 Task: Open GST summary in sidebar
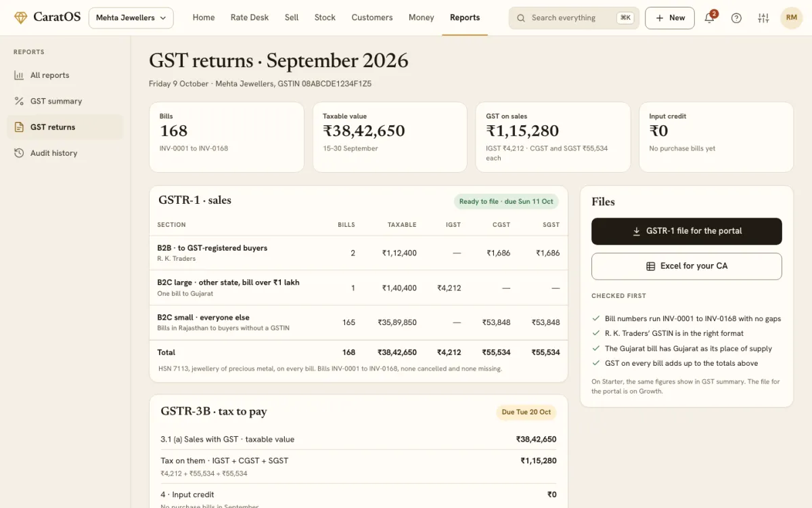pyautogui.click(x=65, y=101)
